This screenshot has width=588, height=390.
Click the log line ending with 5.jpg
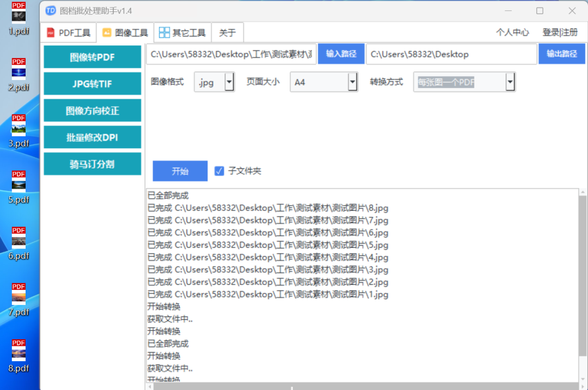click(268, 245)
